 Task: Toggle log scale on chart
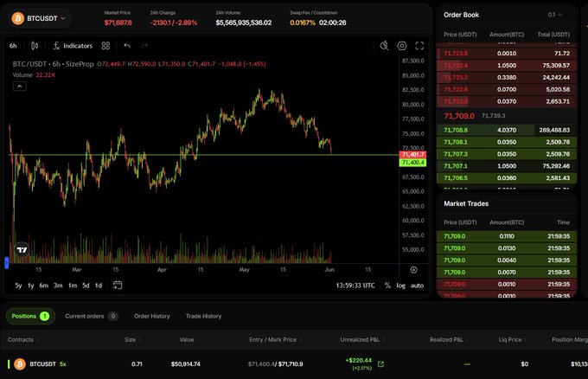coord(401,286)
